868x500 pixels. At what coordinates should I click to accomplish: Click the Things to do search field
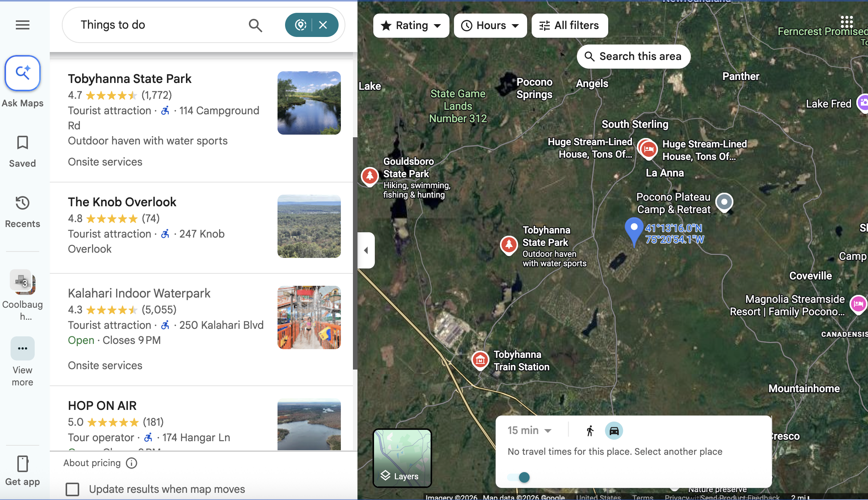pos(158,25)
